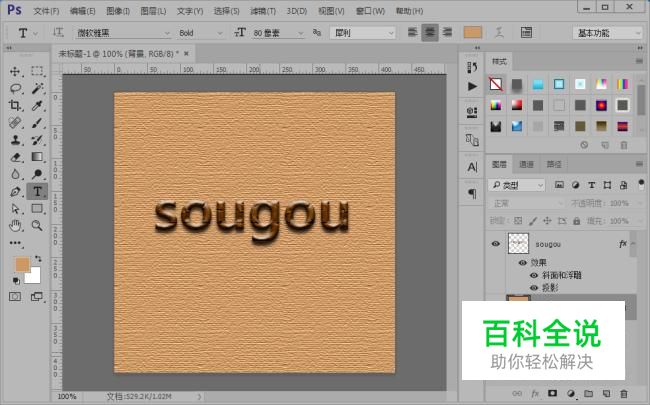Screen dimensions: 650x405
Task: Hide the sougou layer
Action: pyautogui.click(x=495, y=244)
